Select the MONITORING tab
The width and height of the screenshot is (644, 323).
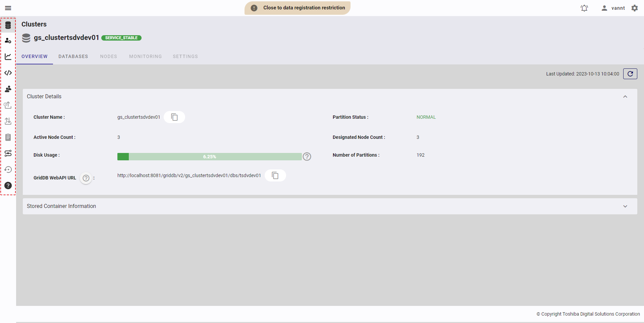pyautogui.click(x=145, y=56)
